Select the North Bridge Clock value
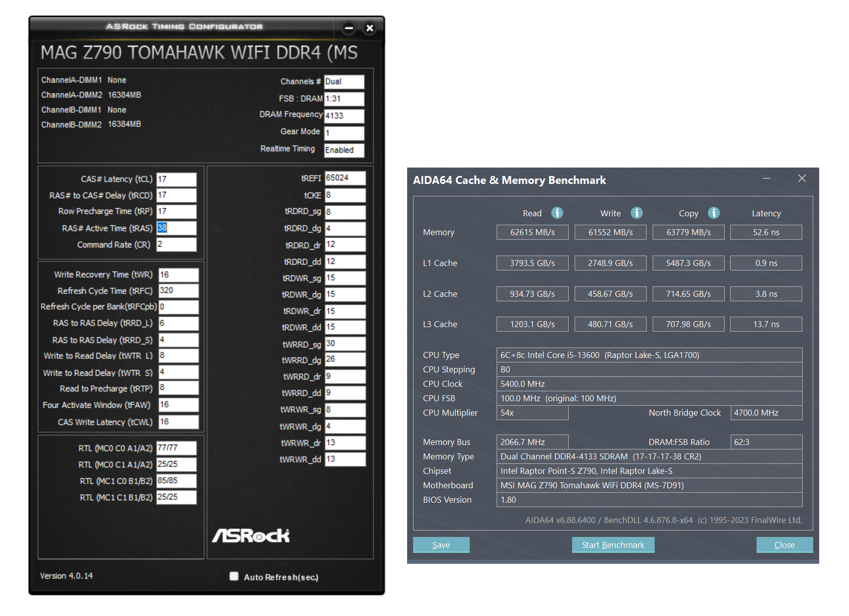This screenshot has width=849, height=616. (766, 413)
